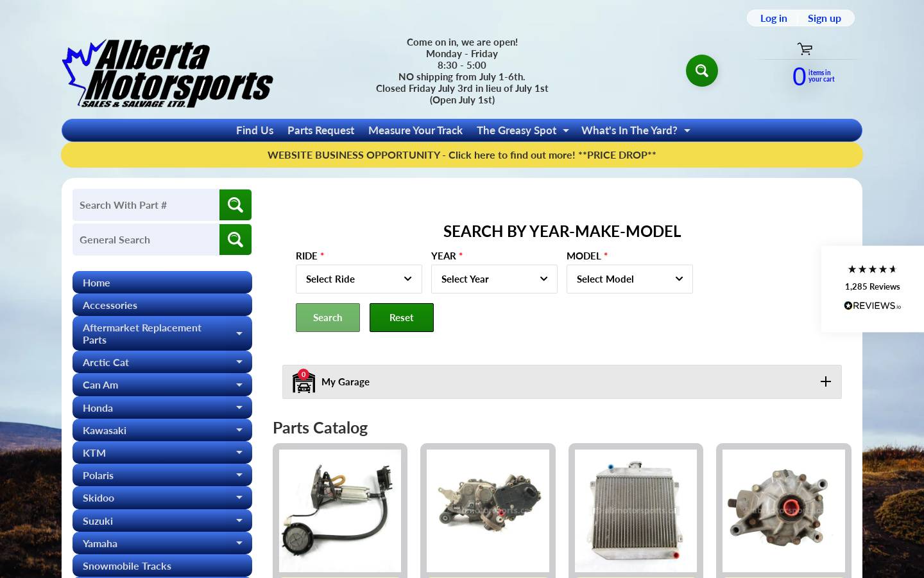Click the Log in link

click(x=773, y=18)
